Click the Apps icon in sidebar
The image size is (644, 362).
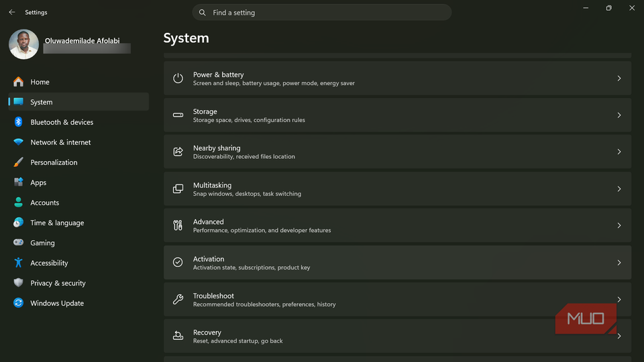[18, 182]
